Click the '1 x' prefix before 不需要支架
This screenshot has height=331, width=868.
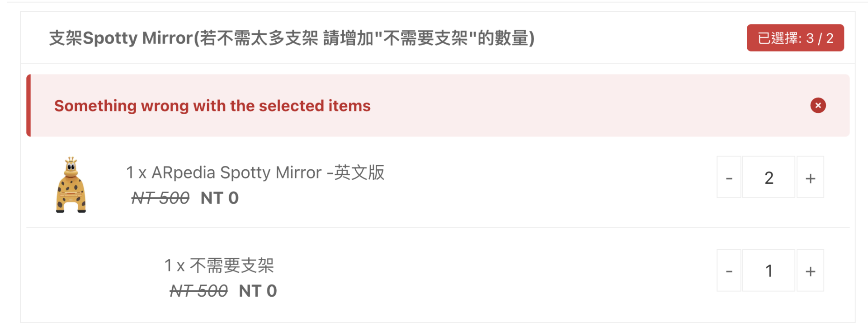(175, 266)
